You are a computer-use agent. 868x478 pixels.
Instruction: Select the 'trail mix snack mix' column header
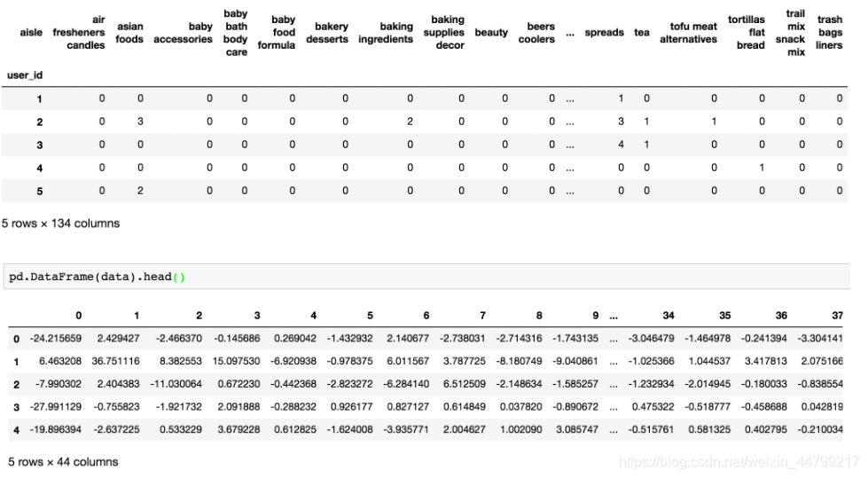pos(791,33)
